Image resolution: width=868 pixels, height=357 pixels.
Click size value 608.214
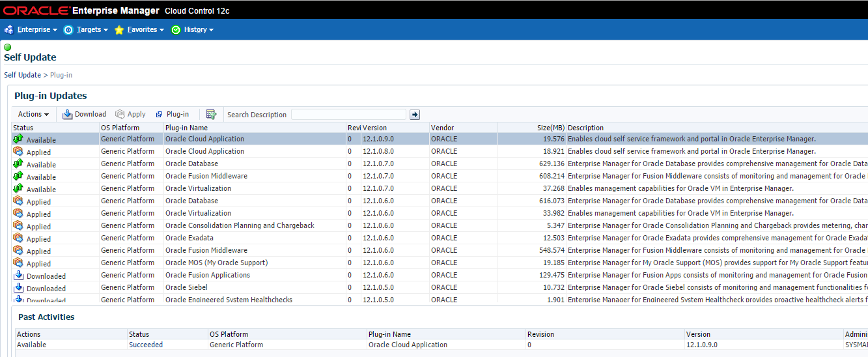pos(552,176)
